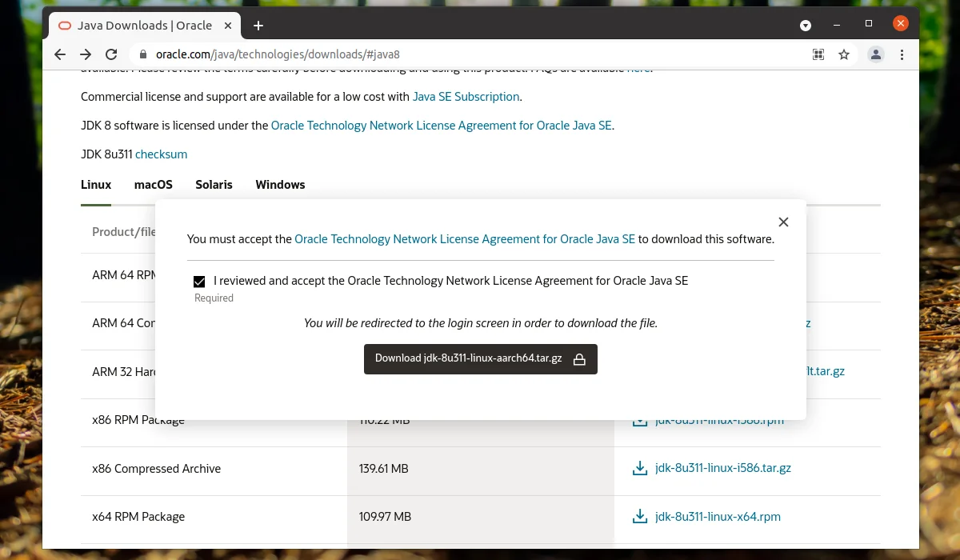Click download icon beside jdk-8u311-linux-x64.rpm
Viewport: 960px width, 560px height.
[x=639, y=517]
